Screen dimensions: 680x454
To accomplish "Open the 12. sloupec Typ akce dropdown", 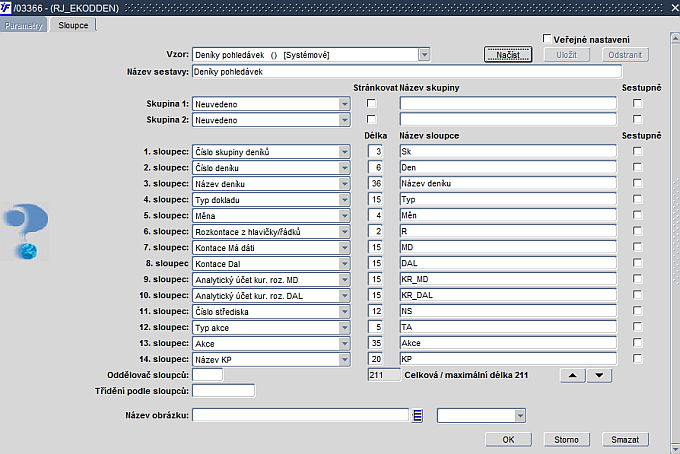I will [344, 328].
